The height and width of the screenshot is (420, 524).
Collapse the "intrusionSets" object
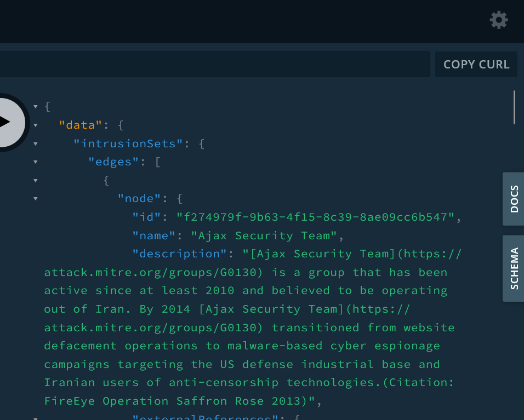(x=36, y=144)
